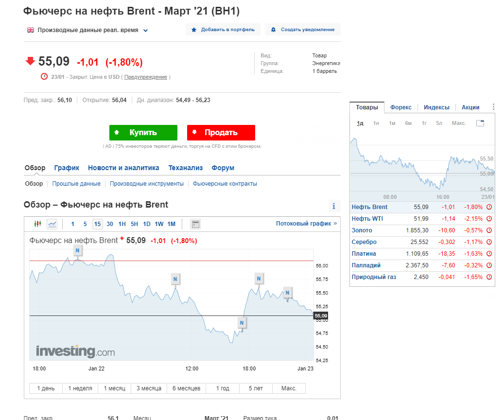Viewport: 504px width, 420px height.
Task: Click the bell icon to create an alert
Action: click(x=273, y=30)
